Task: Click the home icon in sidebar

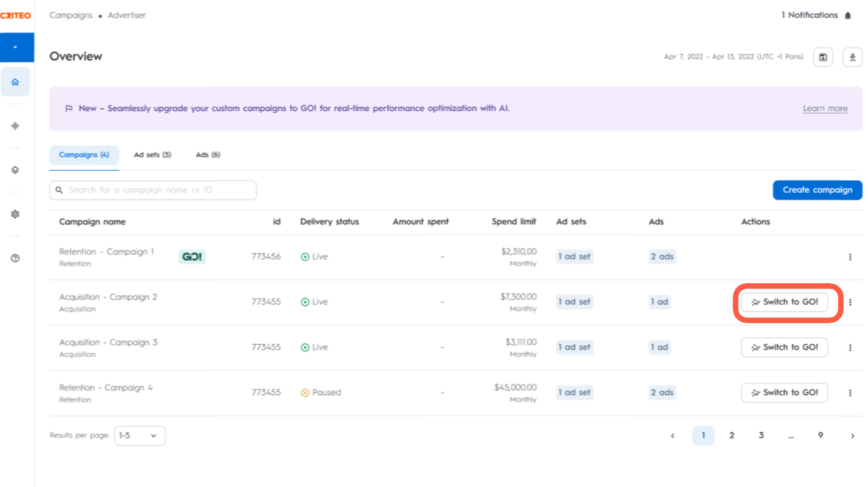Action: click(x=15, y=82)
